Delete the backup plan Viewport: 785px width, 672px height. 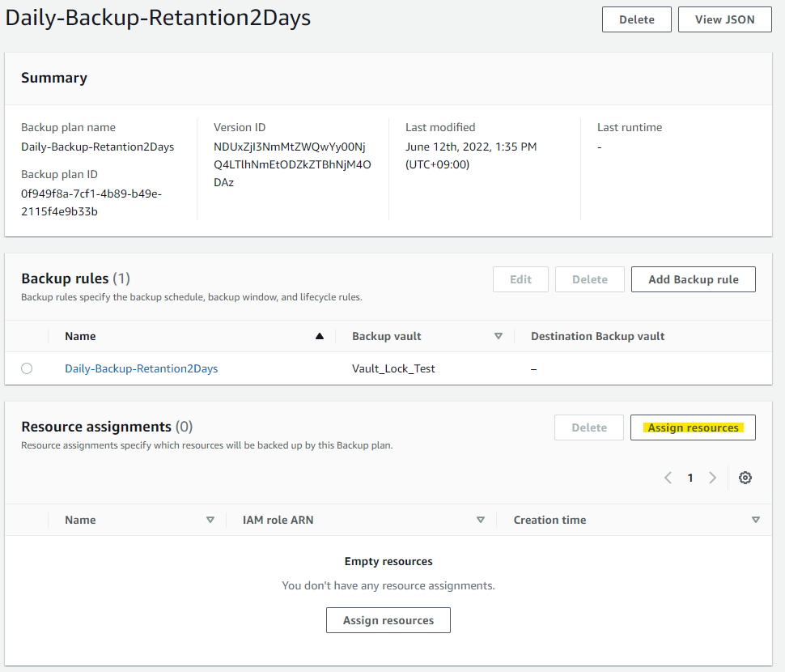pos(636,19)
